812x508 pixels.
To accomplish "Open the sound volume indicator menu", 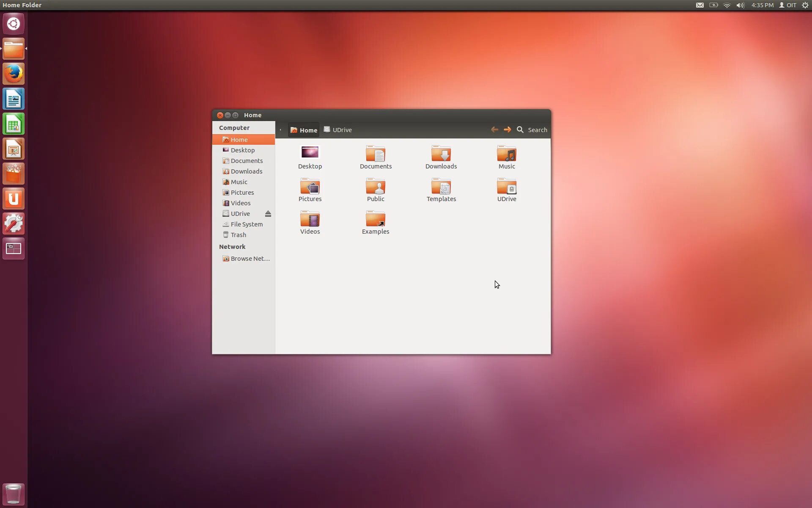I will coord(740,5).
